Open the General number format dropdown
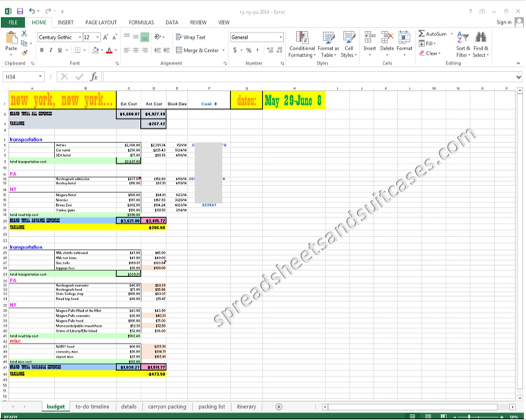This screenshot has height=420, width=526. click(x=281, y=37)
